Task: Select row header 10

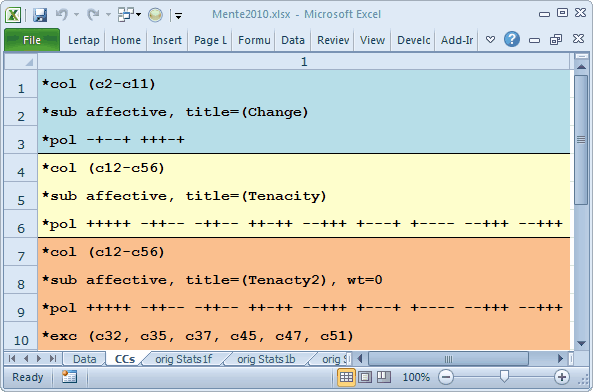Action: coord(21,336)
